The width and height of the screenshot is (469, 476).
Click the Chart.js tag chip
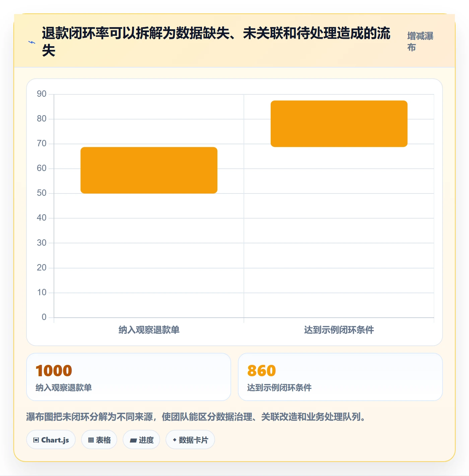coord(51,440)
